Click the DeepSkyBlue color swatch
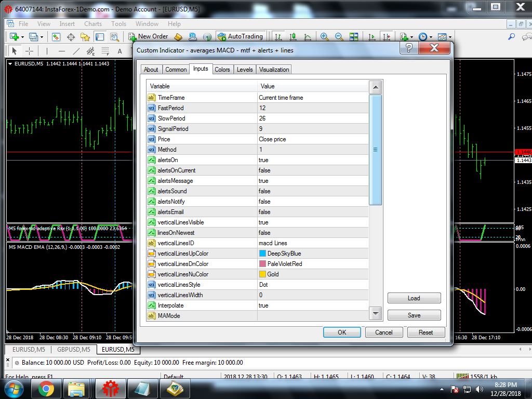The image size is (532, 399). pos(262,254)
